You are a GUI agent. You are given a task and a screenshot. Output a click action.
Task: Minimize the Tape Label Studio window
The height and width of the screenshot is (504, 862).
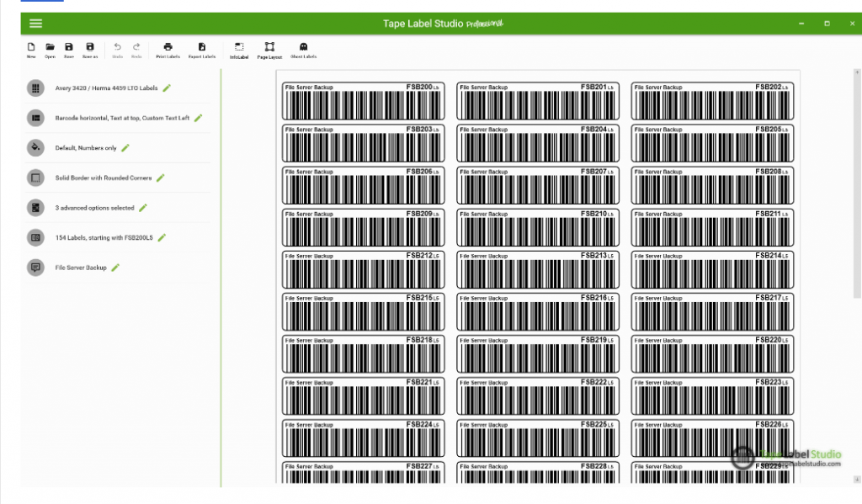click(x=801, y=24)
